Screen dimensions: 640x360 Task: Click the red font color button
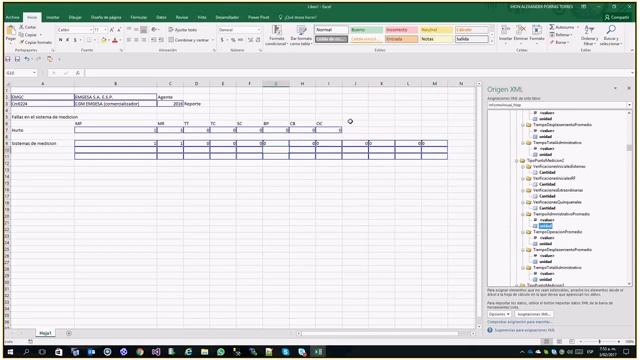click(115, 40)
